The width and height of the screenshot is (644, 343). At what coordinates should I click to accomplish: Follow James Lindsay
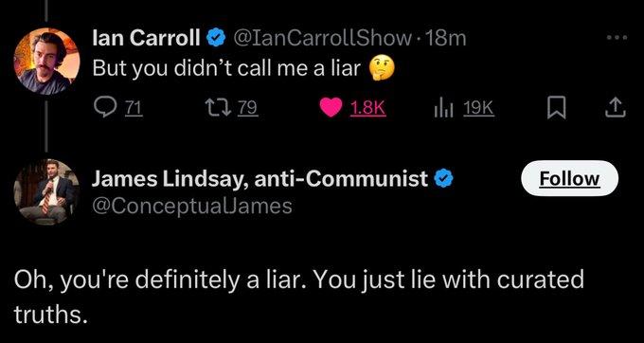[x=569, y=178]
